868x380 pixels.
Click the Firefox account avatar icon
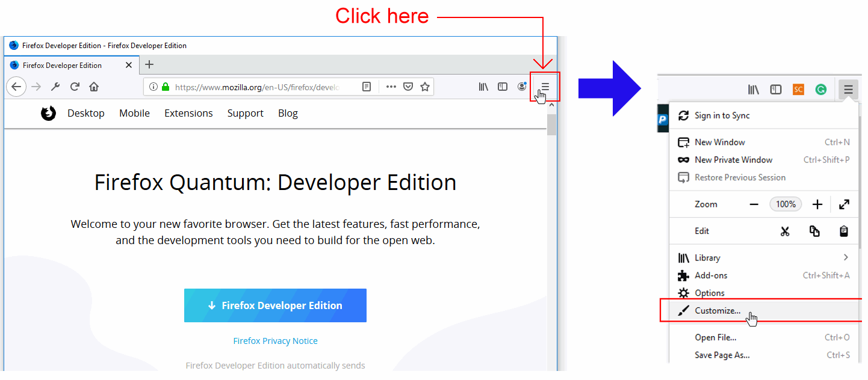522,87
